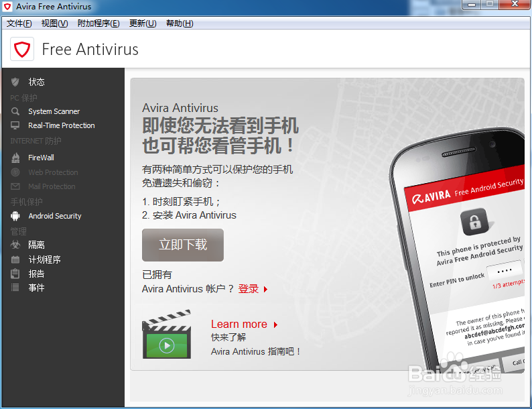The width and height of the screenshot is (532, 409).
Task: Open the 视图(V) menu
Action: pyautogui.click(x=55, y=23)
